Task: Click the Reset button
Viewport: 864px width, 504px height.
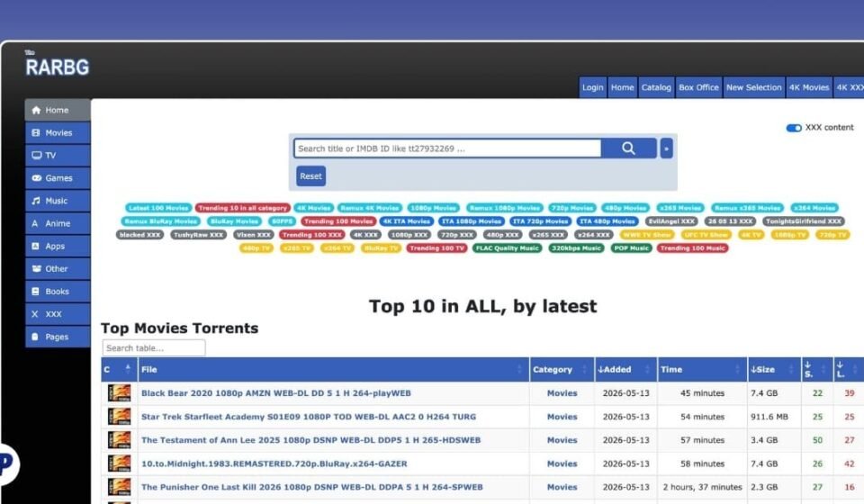Action: (x=310, y=176)
